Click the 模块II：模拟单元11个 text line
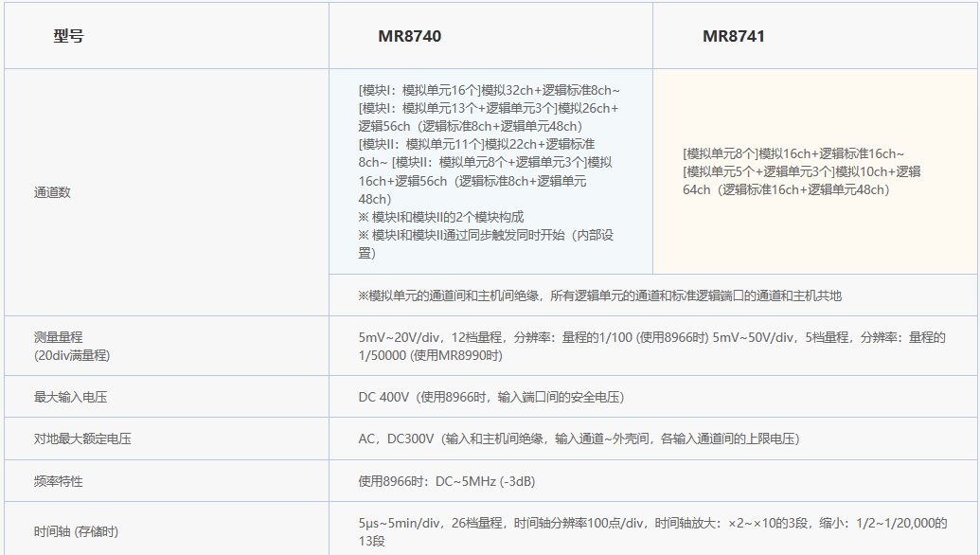The height and width of the screenshot is (555, 980). (x=420, y=144)
